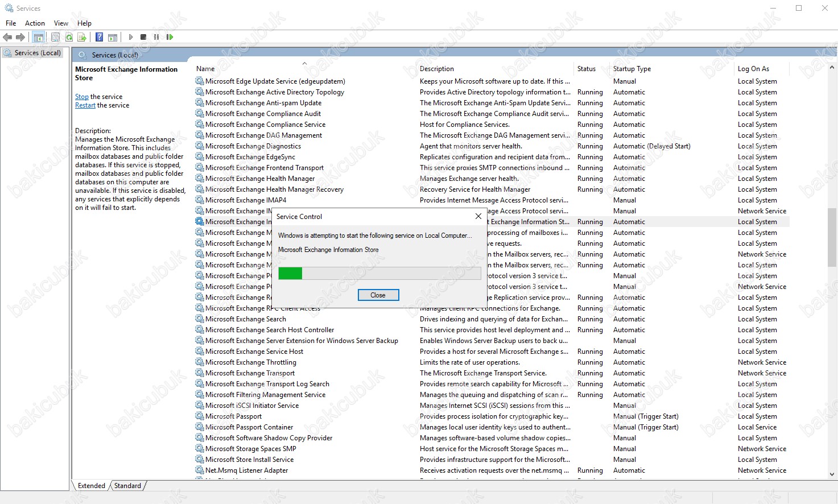Switch to the Standard tab

pos(127,486)
